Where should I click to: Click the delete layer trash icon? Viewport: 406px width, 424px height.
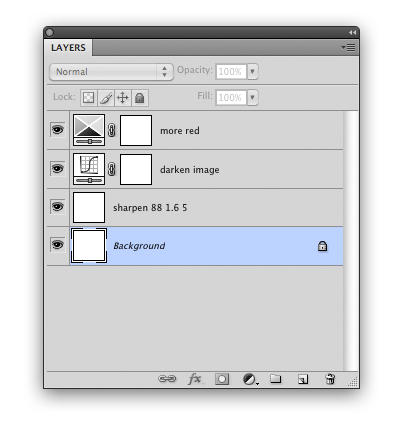coord(330,379)
